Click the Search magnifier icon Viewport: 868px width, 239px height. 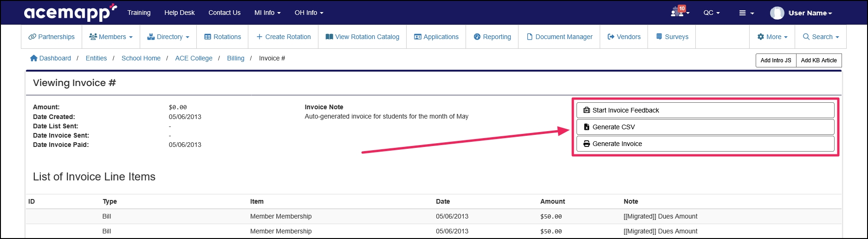806,37
